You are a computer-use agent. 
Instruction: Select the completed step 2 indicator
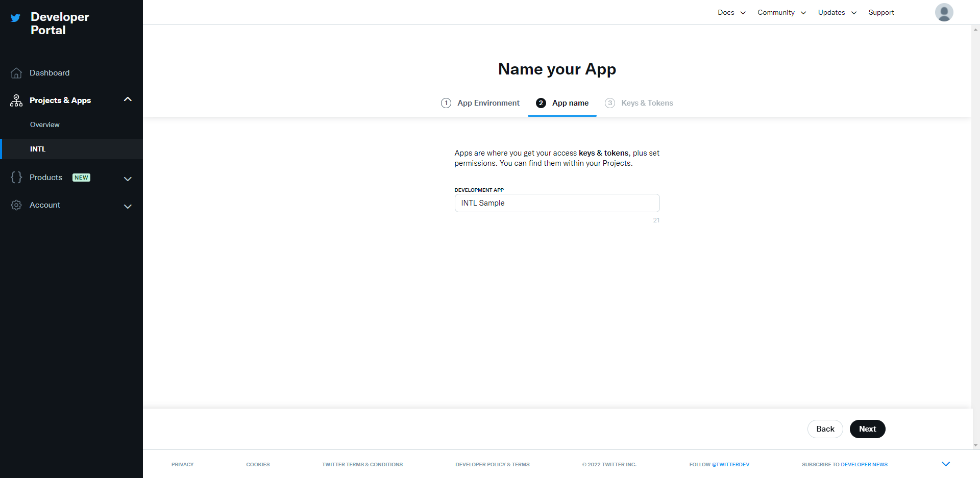541,103
